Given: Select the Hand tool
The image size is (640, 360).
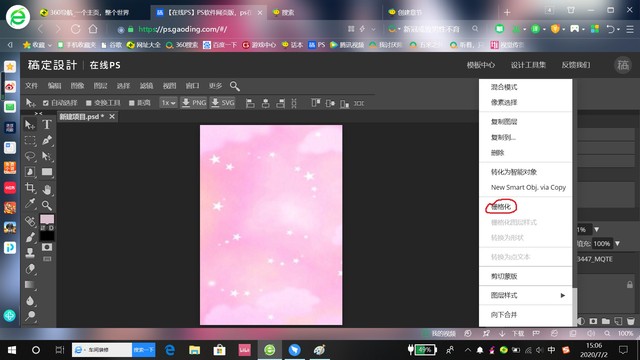Looking at the screenshot, I should 47,189.
